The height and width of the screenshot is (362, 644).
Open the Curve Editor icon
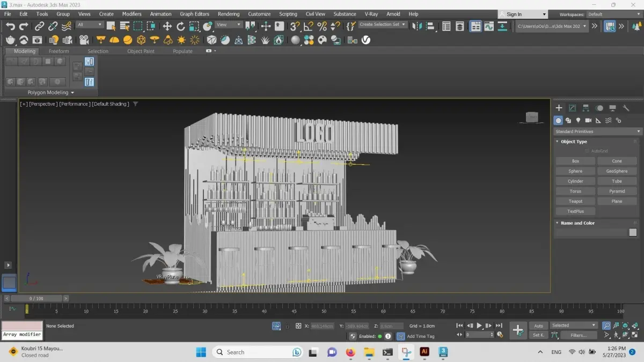coord(489,26)
